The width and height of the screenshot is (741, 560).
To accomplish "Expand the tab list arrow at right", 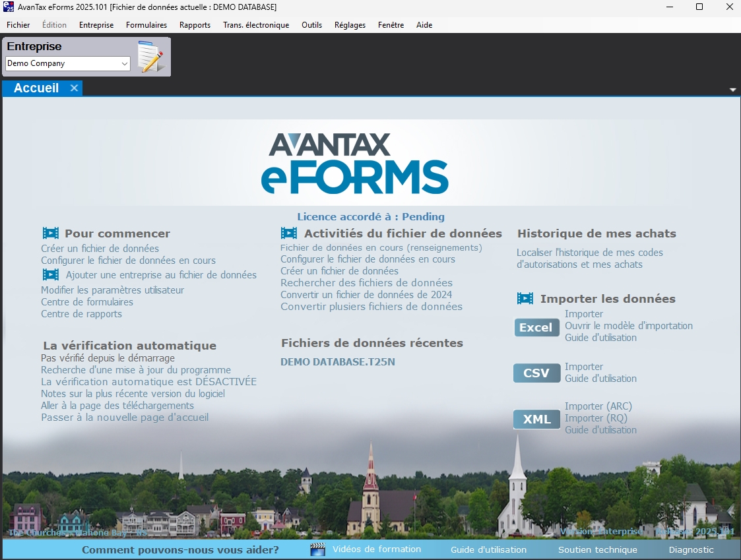I will point(733,89).
